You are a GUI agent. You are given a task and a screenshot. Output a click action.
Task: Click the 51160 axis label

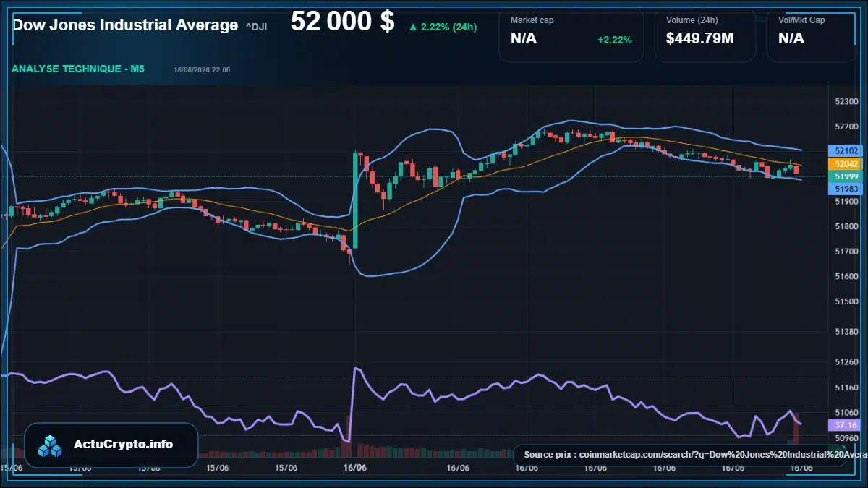(846, 388)
